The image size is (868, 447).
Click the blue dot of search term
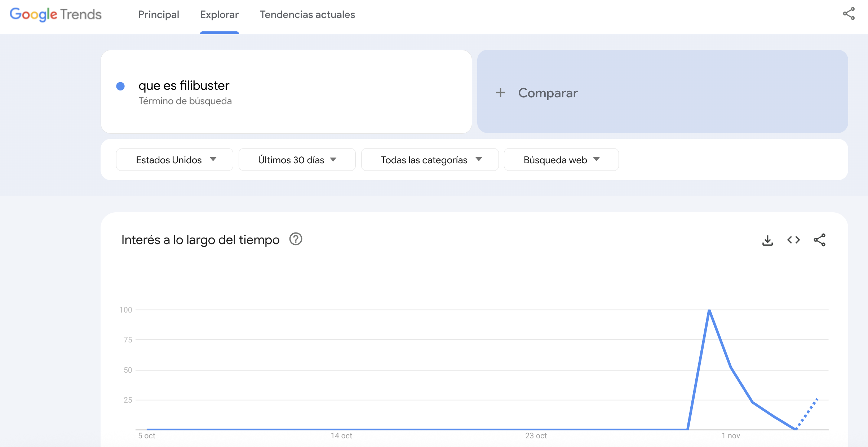120,86
